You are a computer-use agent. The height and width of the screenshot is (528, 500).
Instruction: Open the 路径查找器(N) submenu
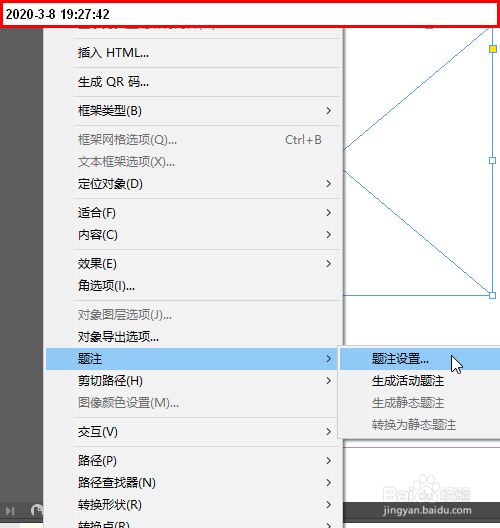click(x=193, y=483)
